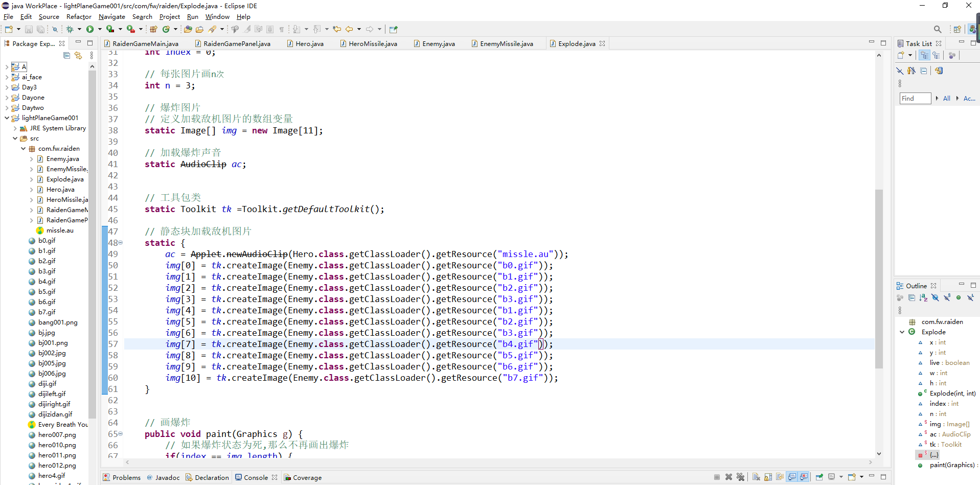980x485 pixels.
Task: Click the Open Task icon in main toolbar
Action: (x=200, y=29)
